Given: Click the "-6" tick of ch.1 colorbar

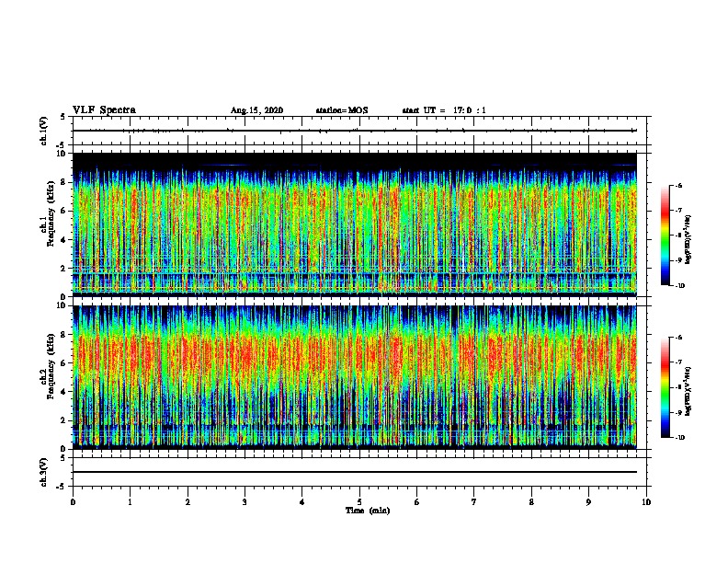Looking at the screenshot, I should point(678,185).
